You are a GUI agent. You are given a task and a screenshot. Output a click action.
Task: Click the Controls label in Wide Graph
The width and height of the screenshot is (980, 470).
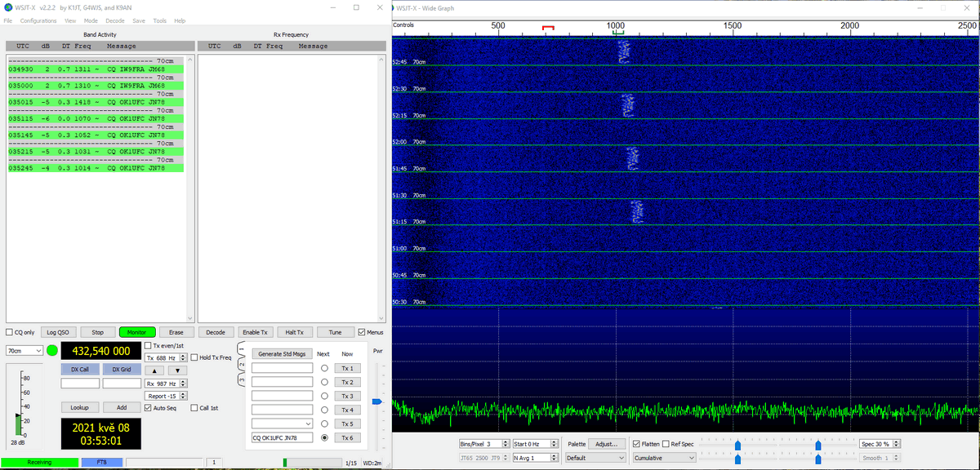coord(403,25)
